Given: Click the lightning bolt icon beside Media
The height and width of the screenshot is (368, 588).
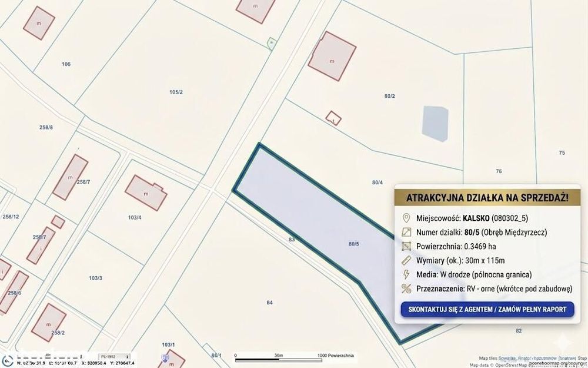Looking at the screenshot, I should point(406,274).
